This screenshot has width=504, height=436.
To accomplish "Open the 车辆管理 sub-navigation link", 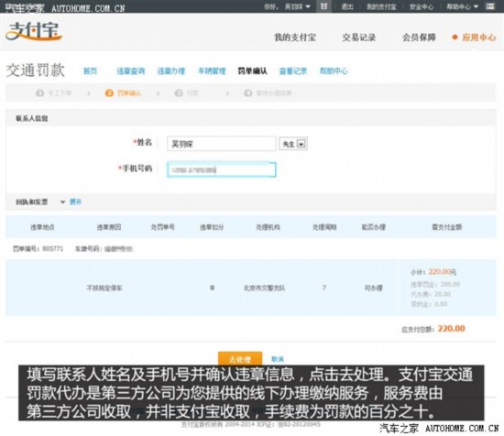I will [212, 71].
